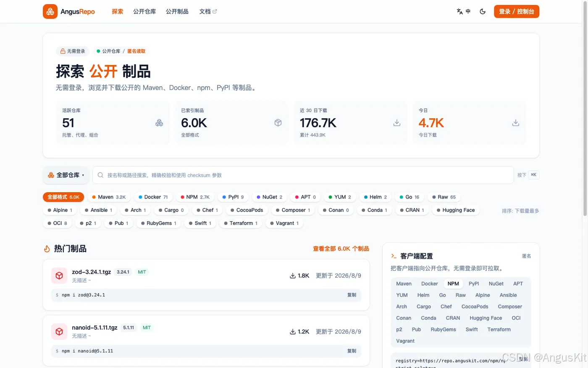Select the Hugging Face tab in 客户端配置
This screenshot has height=368, width=588.
486,318
